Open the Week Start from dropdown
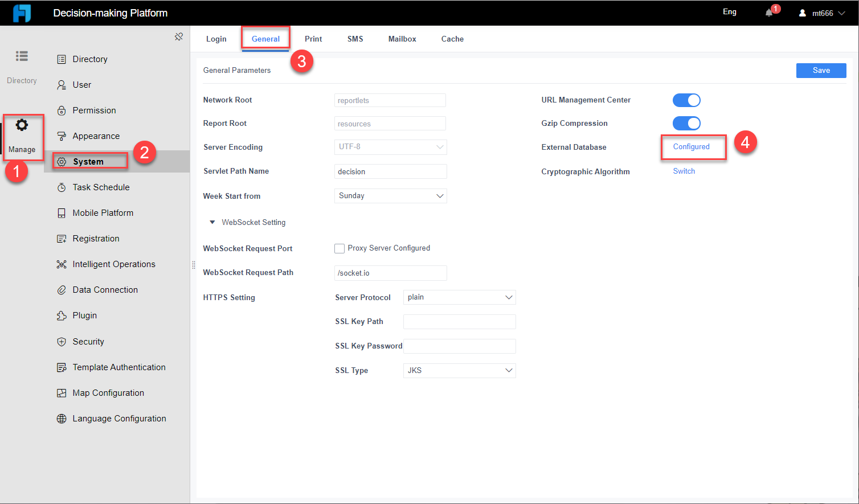Screen dimensions: 859x504 click(390, 195)
